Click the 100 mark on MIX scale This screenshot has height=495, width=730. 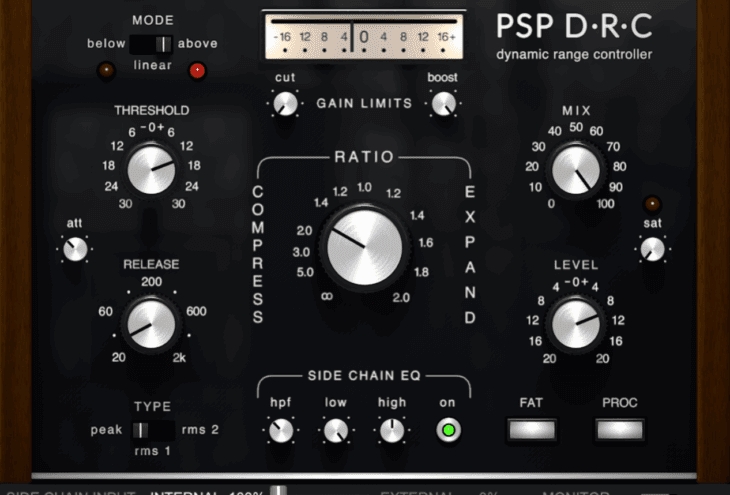pyautogui.click(x=605, y=203)
